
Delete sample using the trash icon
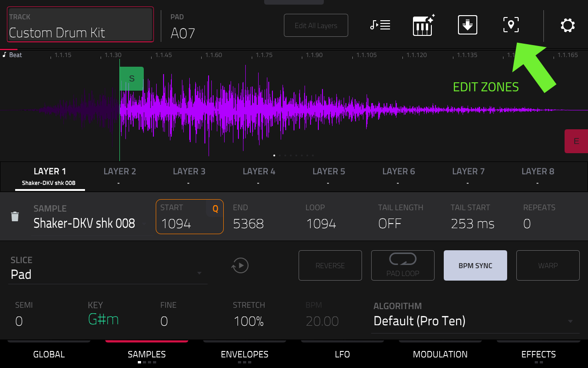click(x=15, y=217)
